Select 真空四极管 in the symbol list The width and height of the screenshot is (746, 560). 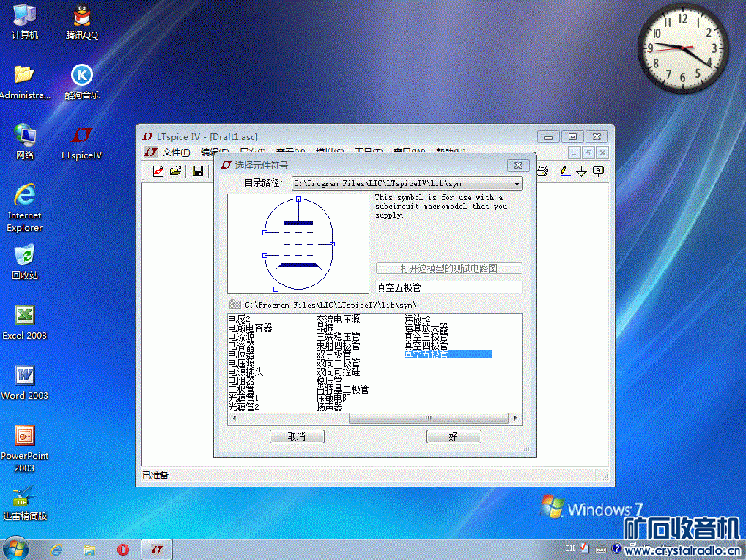click(426, 345)
